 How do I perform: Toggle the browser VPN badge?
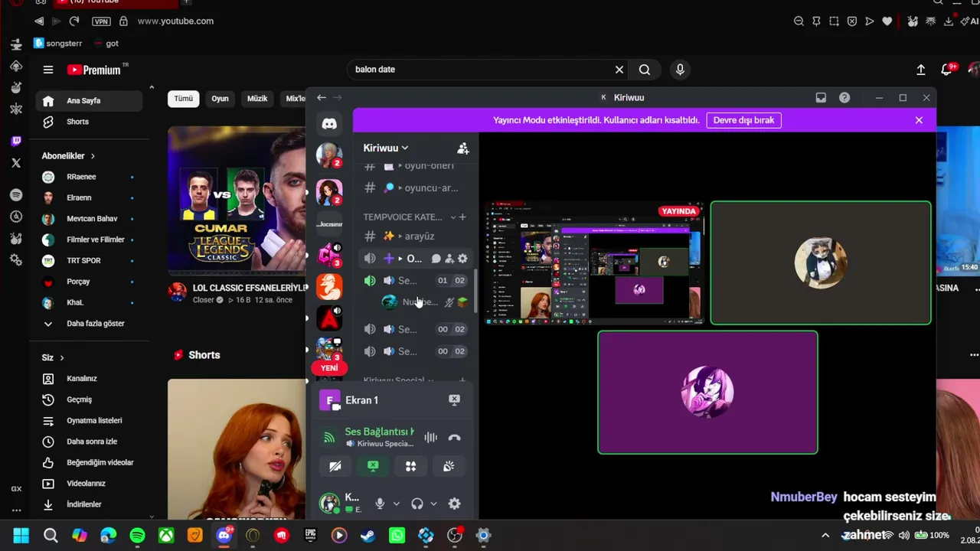[101, 21]
